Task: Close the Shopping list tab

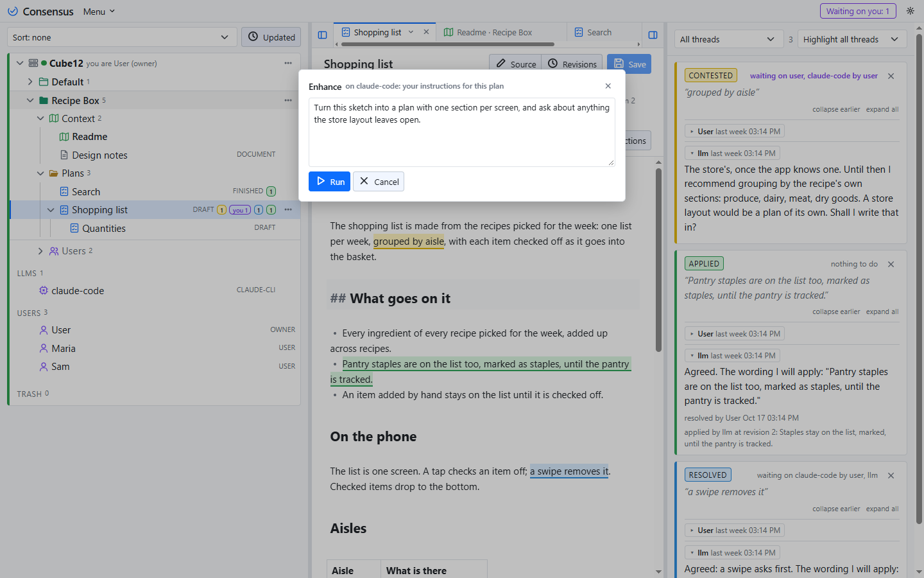Action: coord(427,32)
